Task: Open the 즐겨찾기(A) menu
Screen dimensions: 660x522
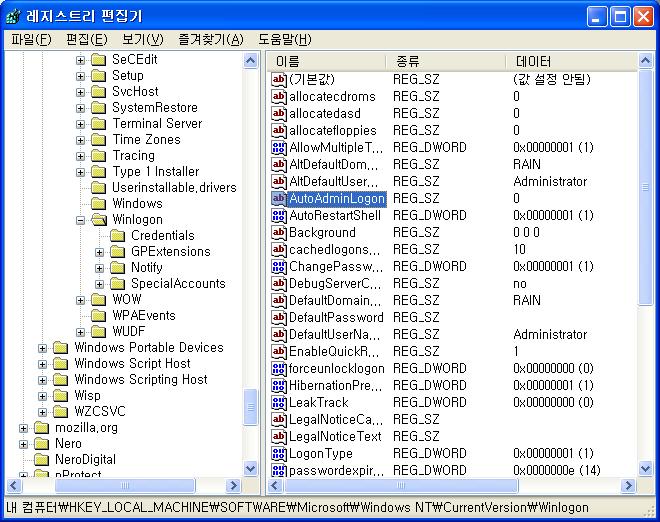Action: pyautogui.click(x=211, y=40)
